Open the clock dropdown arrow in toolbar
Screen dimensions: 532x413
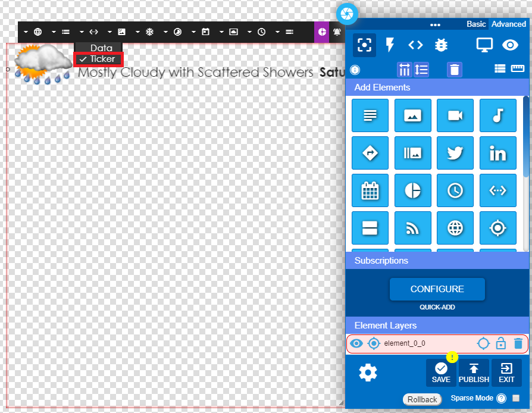[x=249, y=32]
